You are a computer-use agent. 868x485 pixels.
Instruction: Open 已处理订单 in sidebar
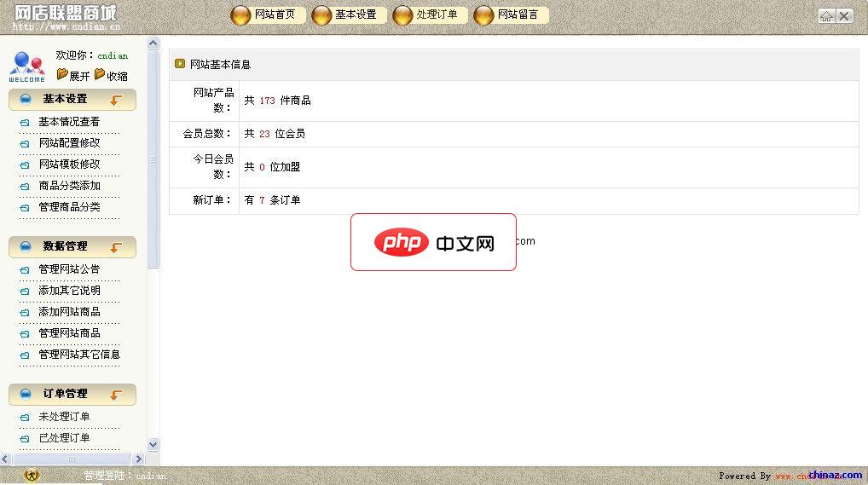click(64, 438)
